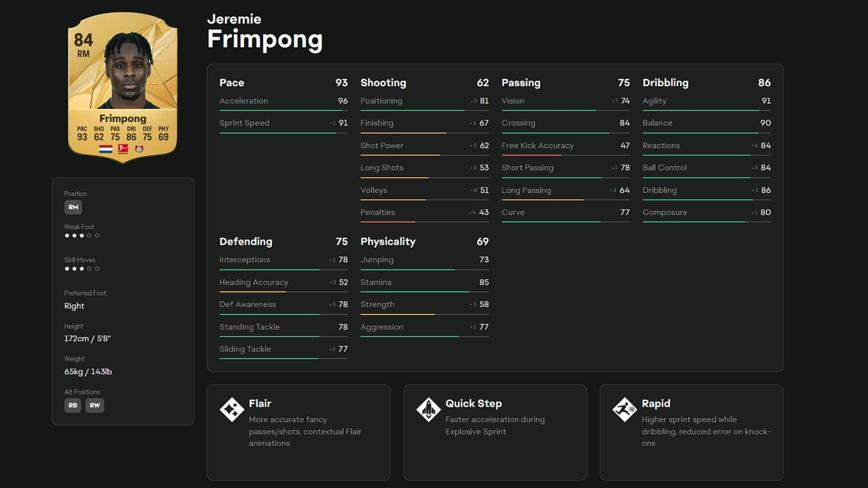The image size is (868, 488).
Task: Click the Physicality category heading
Action: point(388,242)
